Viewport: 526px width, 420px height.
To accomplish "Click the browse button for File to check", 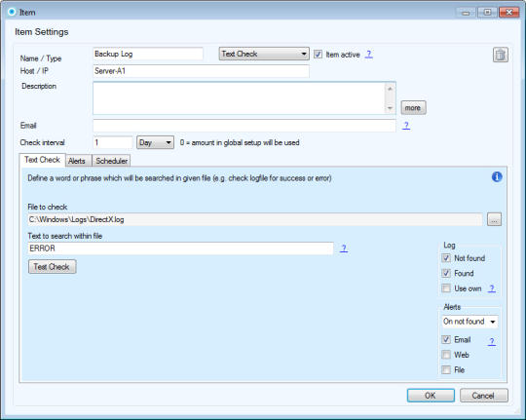I will click(x=494, y=219).
